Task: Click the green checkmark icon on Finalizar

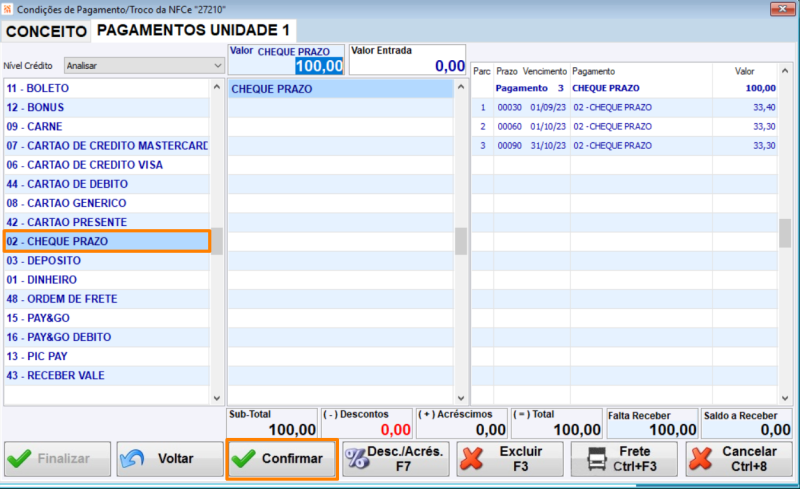Action: click(19, 458)
